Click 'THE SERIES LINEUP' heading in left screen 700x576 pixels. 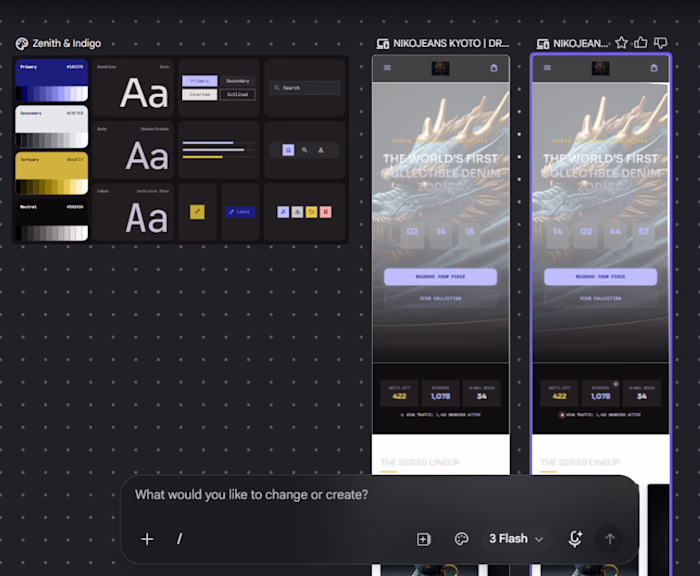tap(420, 462)
